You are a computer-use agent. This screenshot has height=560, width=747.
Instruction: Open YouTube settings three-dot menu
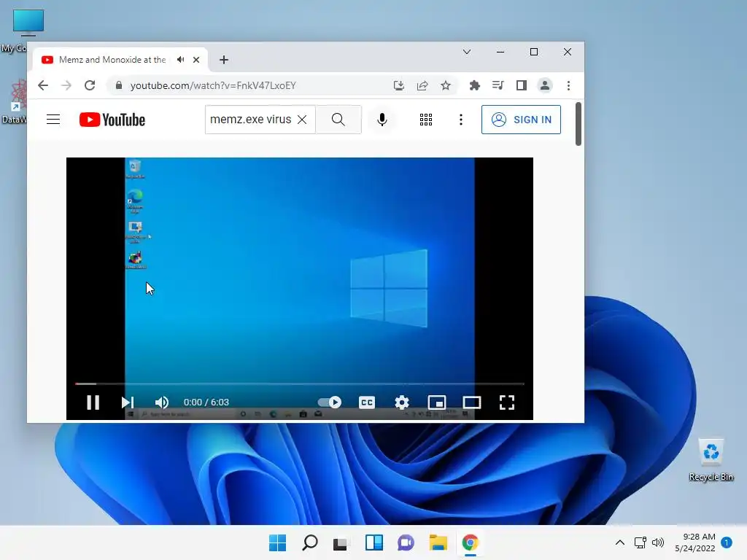(461, 120)
